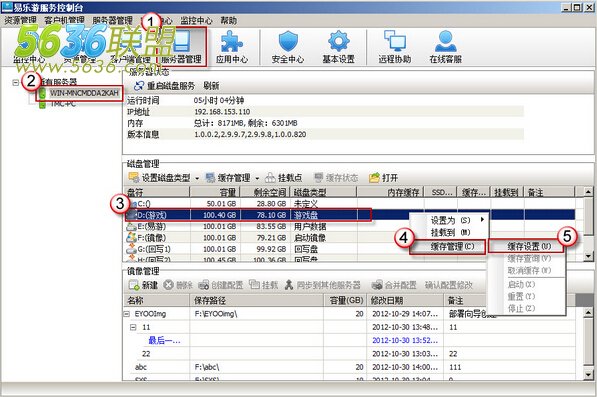The width and height of the screenshot is (597, 397).
Task: Open 帮助 menu
Action: (x=228, y=20)
